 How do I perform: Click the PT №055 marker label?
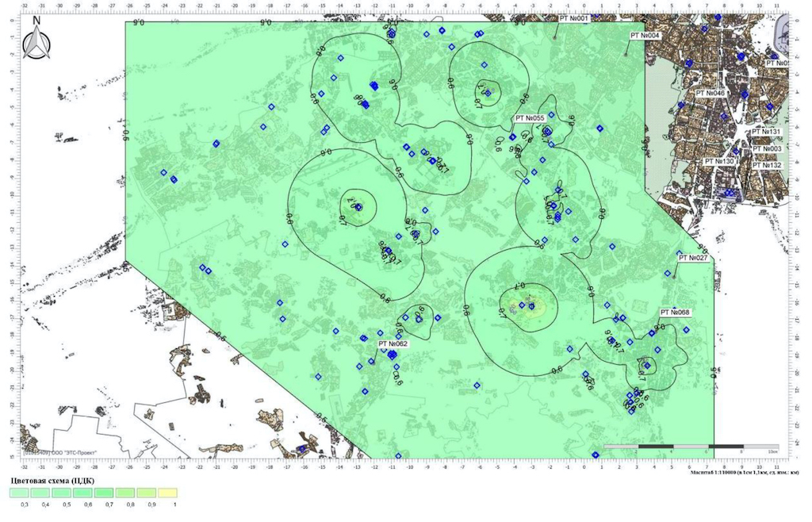(529, 118)
